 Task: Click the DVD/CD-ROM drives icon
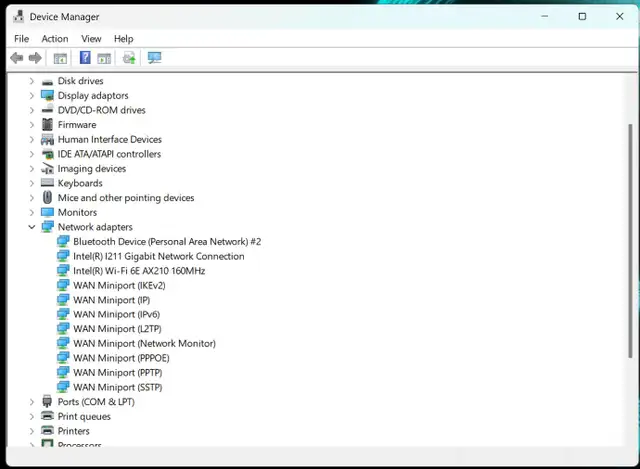point(47,110)
